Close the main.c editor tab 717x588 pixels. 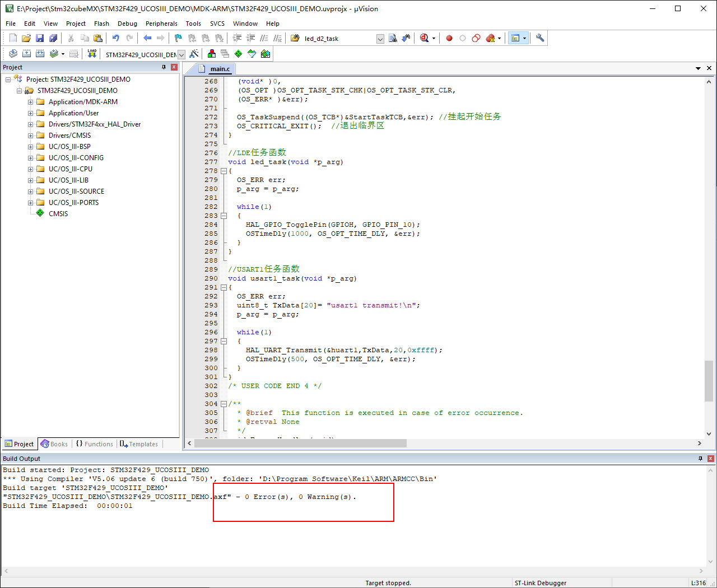point(709,68)
